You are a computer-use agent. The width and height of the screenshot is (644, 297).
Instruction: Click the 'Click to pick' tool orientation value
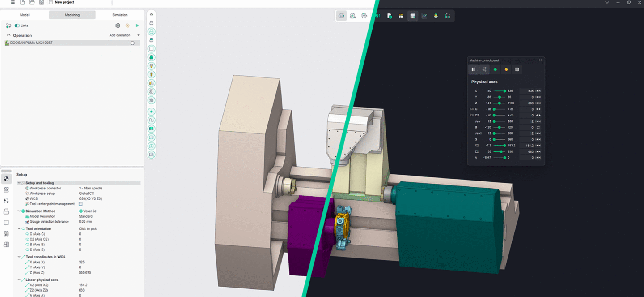(x=88, y=229)
